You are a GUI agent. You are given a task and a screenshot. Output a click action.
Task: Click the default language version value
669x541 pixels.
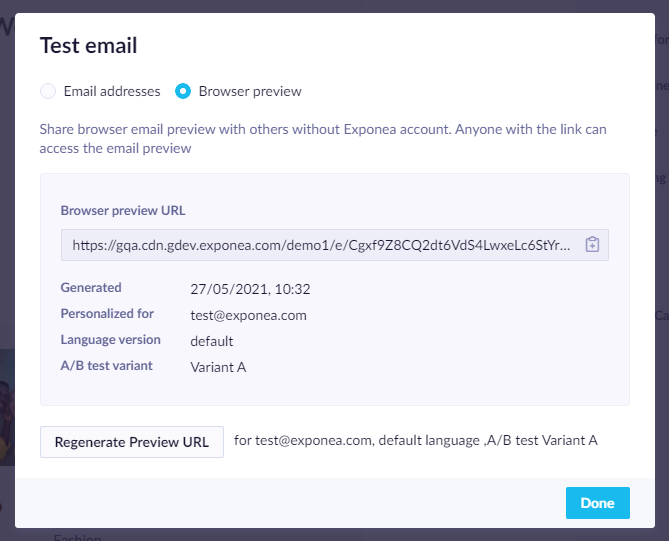click(x=212, y=341)
